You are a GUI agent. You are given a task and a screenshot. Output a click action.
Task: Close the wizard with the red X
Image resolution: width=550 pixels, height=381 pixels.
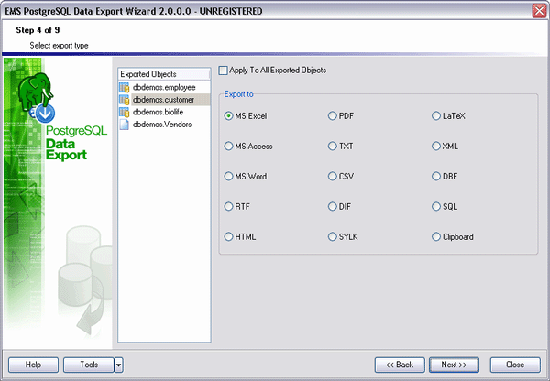(x=539, y=11)
